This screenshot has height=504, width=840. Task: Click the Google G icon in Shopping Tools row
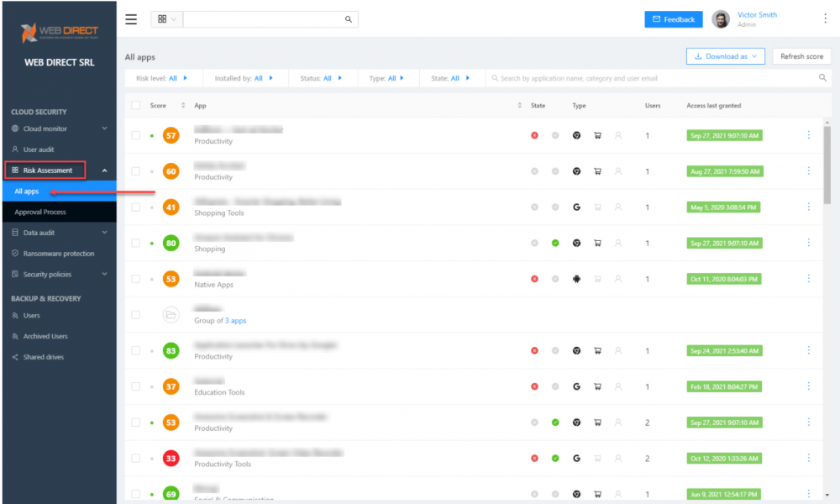576,207
